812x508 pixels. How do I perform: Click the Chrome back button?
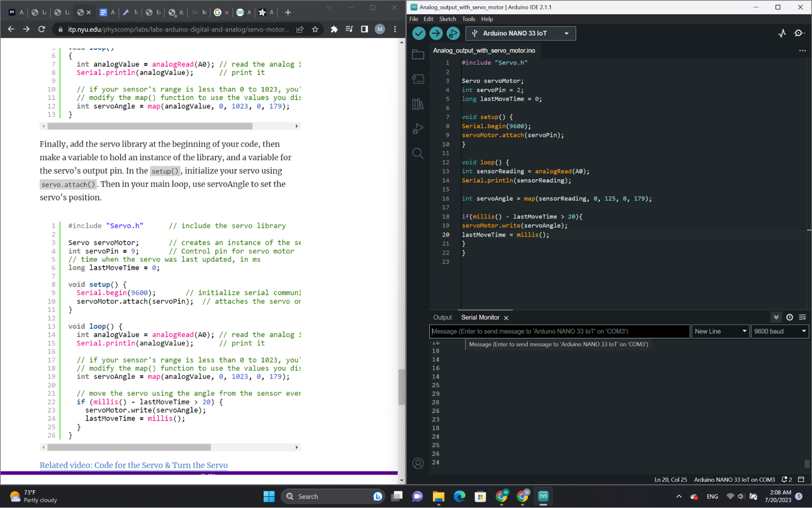[x=11, y=29]
